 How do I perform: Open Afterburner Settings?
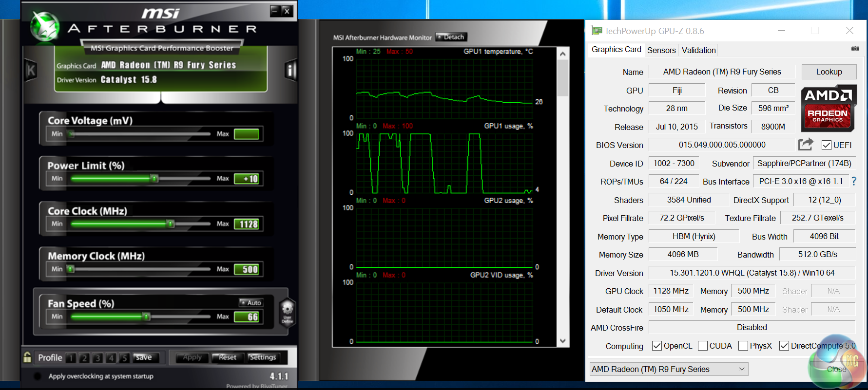click(x=263, y=357)
